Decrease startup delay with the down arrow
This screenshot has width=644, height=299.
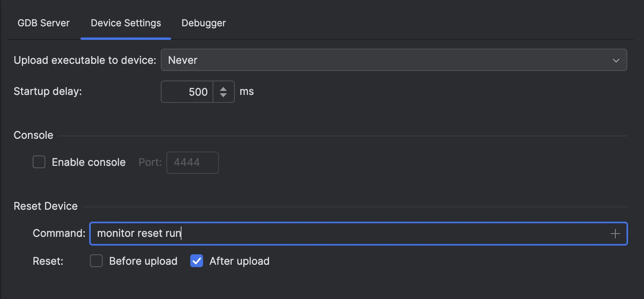pos(223,95)
